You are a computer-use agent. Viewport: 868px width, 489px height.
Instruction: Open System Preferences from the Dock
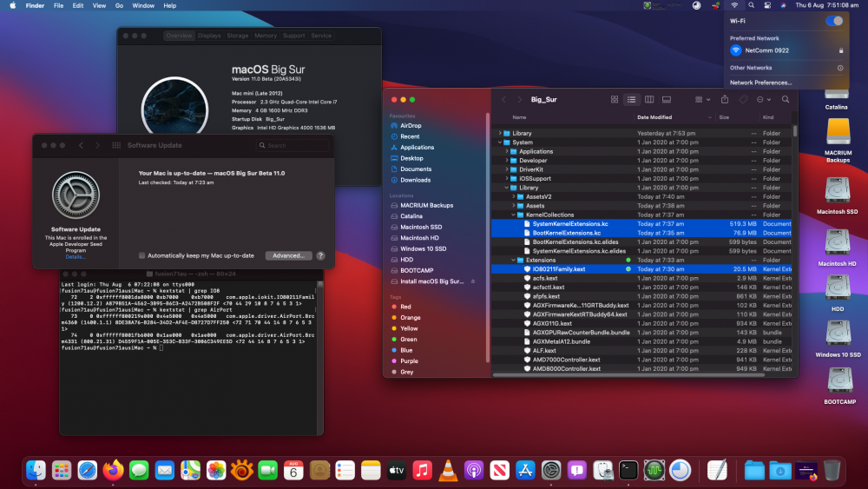pyautogui.click(x=551, y=470)
